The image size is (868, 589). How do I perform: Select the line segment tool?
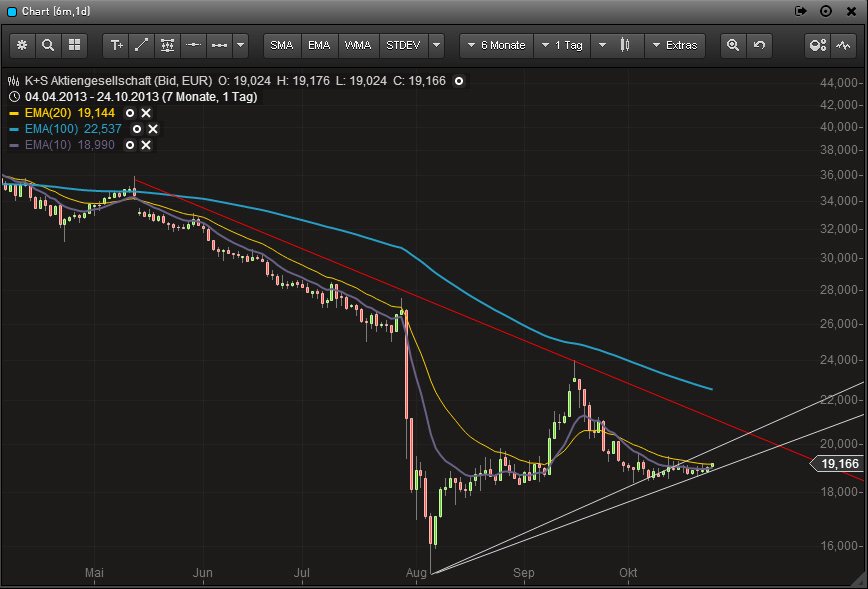(x=219, y=45)
